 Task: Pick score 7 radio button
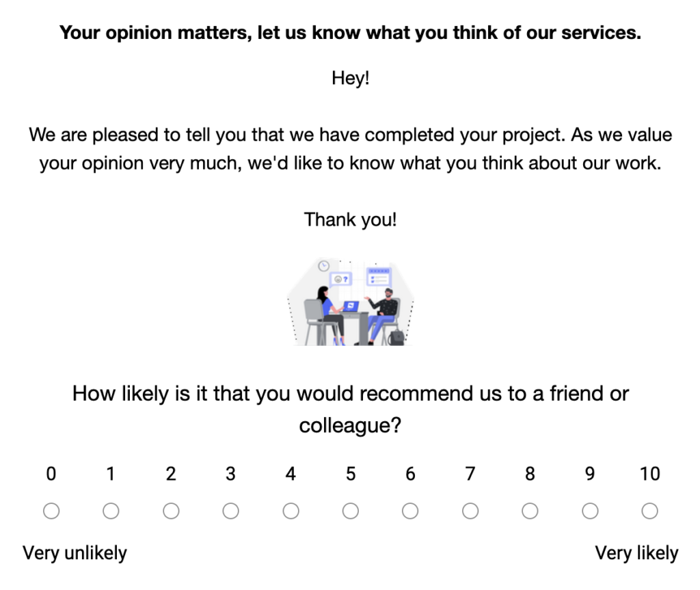pos(470,511)
